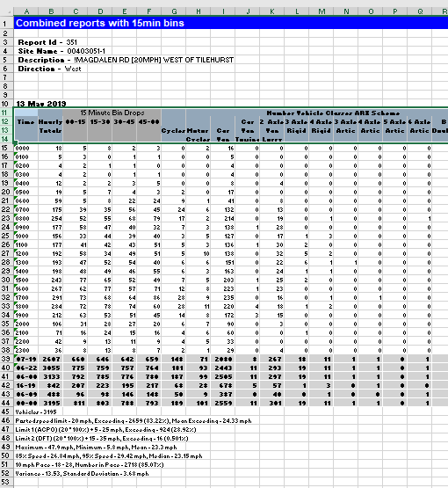This screenshot has height=488, width=448.
Task: Click the 'Combined reports with 15min bins' title cell
Action: coord(100,23)
